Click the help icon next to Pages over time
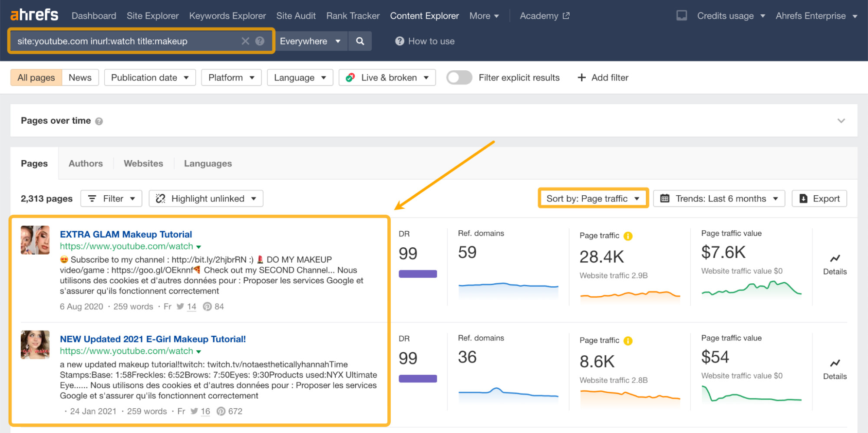The width and height of the screenshot is (868, 433). point(99,121)
